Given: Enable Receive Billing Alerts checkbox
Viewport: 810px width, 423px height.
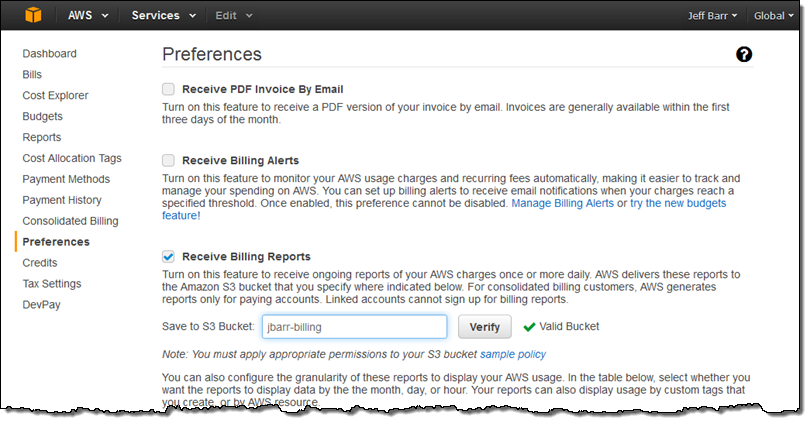Looking at the screenshot, I should point(168,160).
